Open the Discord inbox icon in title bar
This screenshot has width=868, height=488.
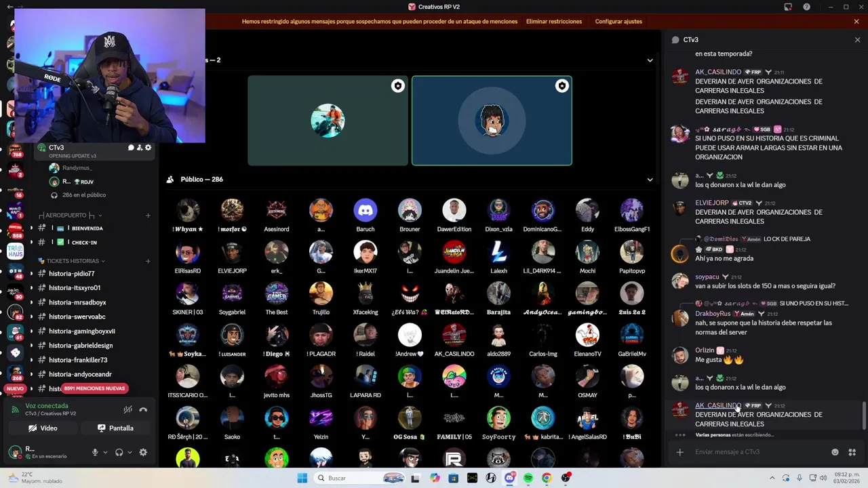coord(788,7)
